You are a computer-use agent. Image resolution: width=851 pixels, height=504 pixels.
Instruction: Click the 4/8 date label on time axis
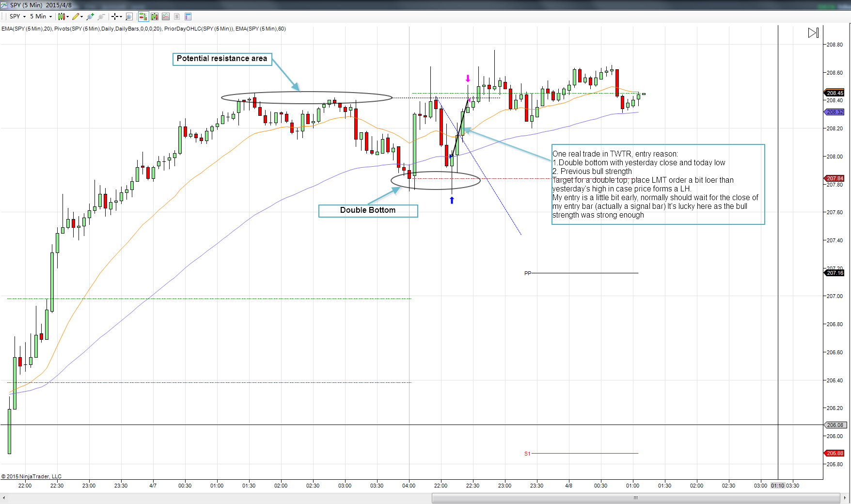(x=568, y=486)
